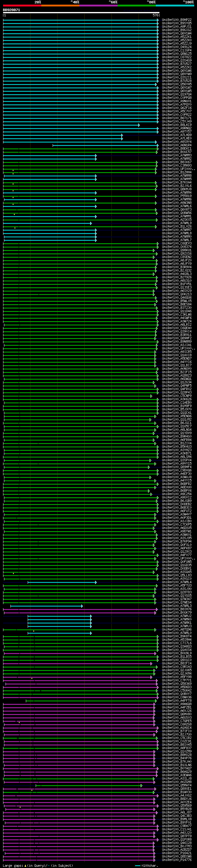The height and width of the screenshot is (868, 197).
Task: Select hit UniRef100_O19704
Action: (x=177, y=94)
